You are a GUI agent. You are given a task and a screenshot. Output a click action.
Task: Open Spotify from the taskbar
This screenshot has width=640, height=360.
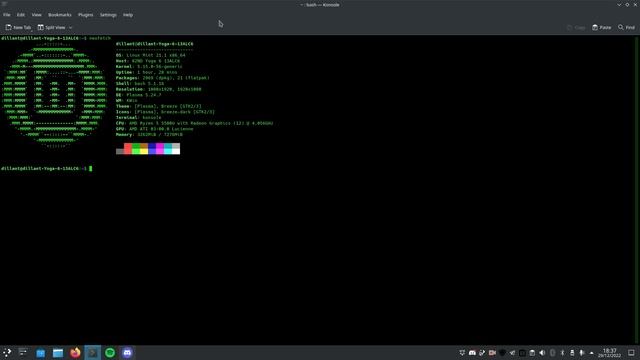(110, 353)
